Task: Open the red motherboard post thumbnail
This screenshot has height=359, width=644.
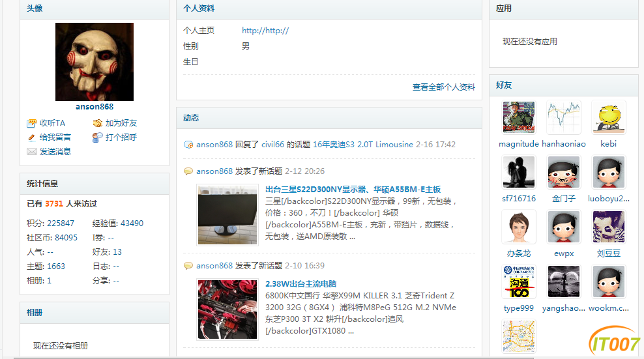Action: point(227,309)
